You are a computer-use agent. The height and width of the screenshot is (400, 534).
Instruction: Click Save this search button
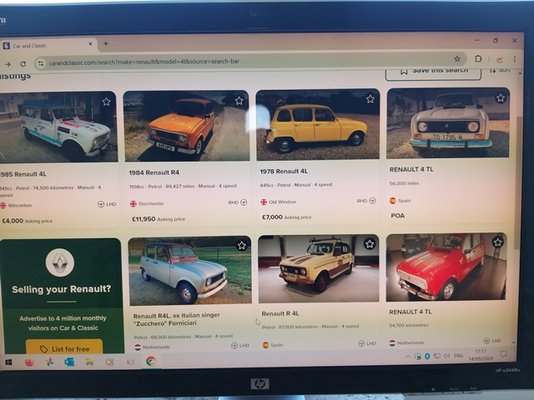click(x=433, y=71)
